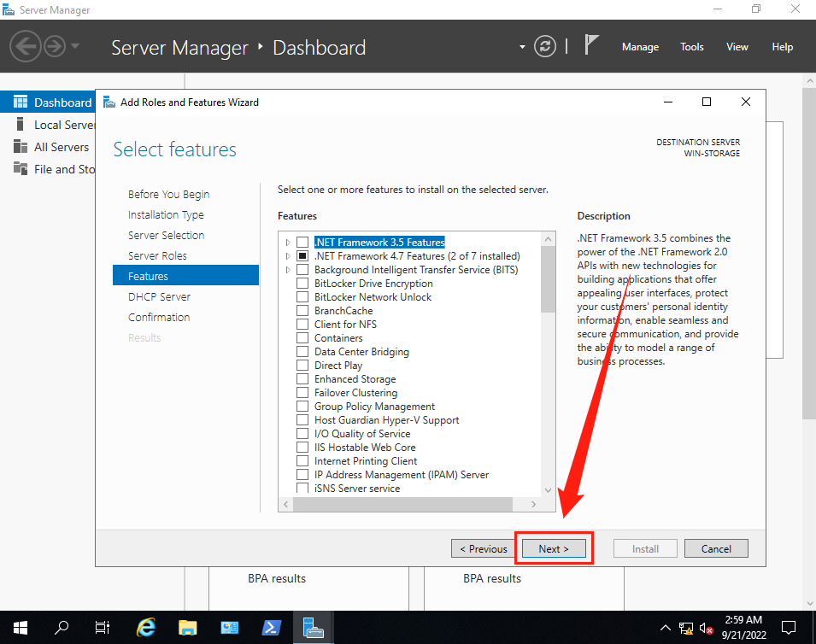Screen dimensions: 816x644
Task: Click the Next button
Action: [x=553, y=549]
